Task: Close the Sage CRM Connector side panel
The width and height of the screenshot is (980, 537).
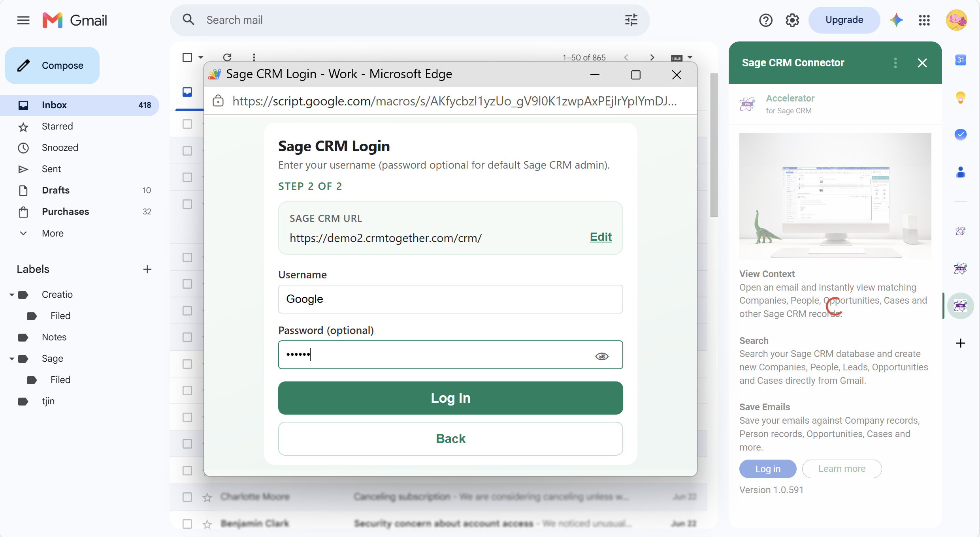Action: tap(922, 63)
